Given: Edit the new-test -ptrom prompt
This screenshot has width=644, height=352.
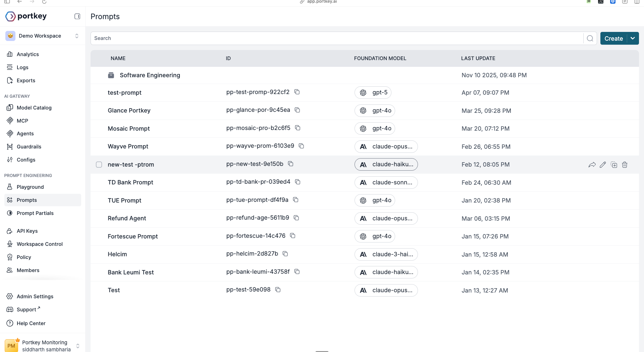Looking at the screenshot, I should [603, 165].
